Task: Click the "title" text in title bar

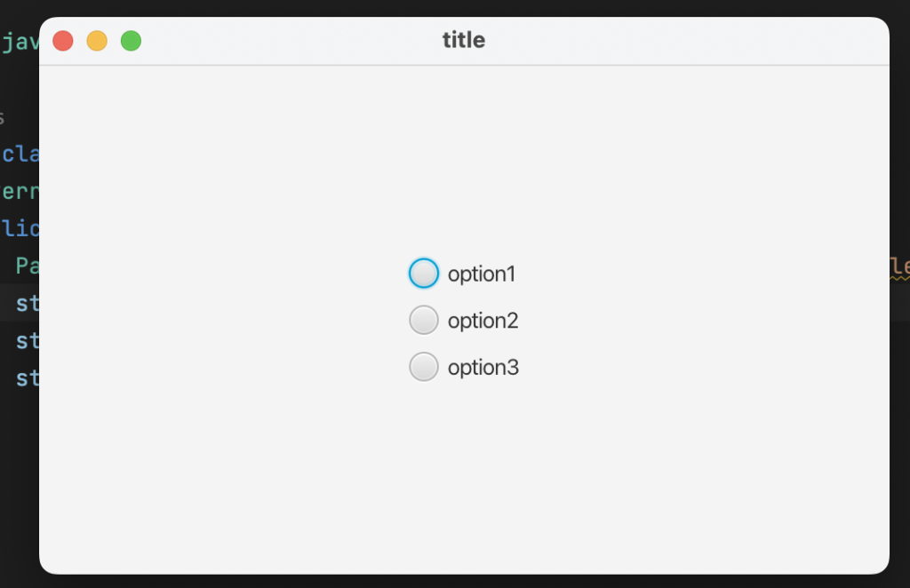Action: tap(464, 41)
